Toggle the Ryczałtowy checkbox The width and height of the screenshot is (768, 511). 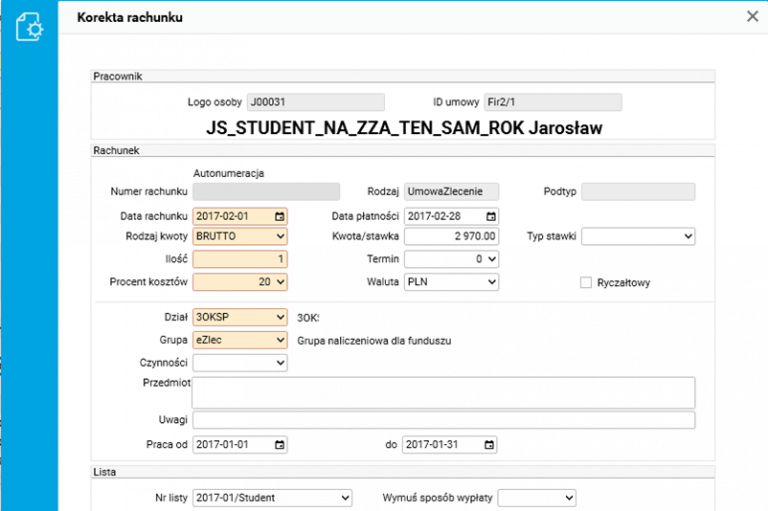[587, 283]
